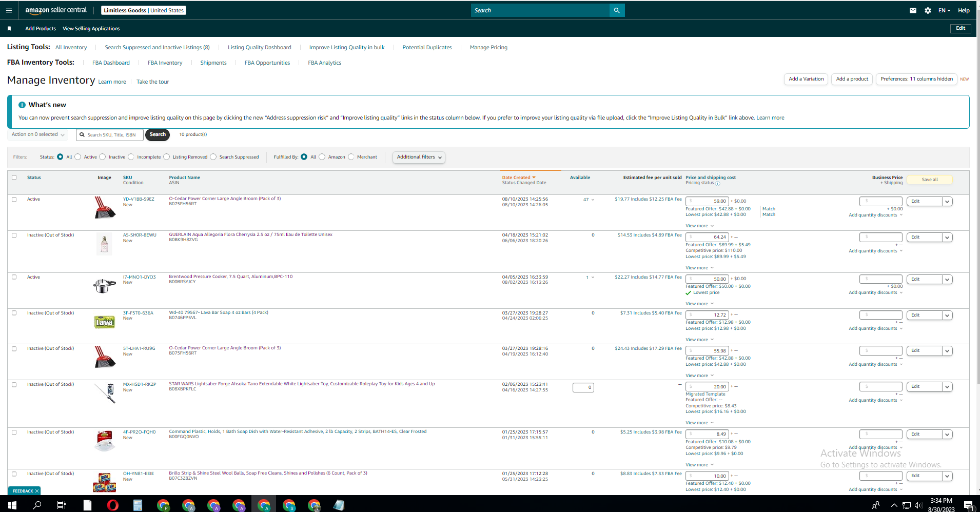This screenshot has width=980, height=512.
Task: Go to Manage Pricing
Action: (x=488, y=48)
